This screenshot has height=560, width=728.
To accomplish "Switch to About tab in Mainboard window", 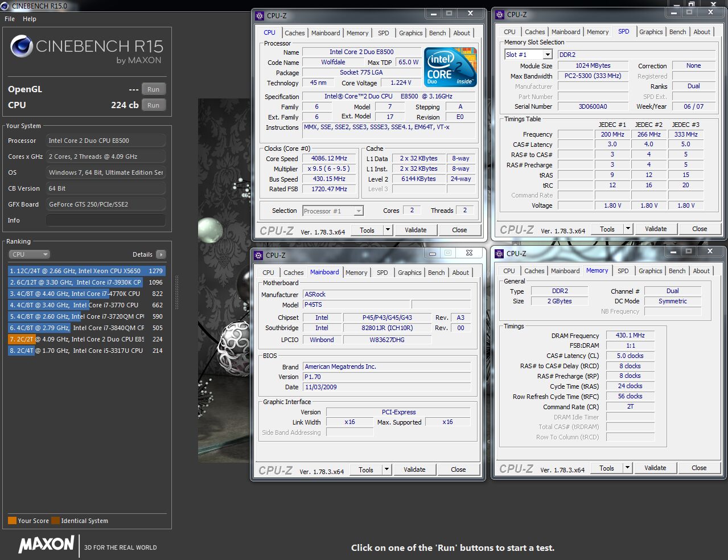I will click(460, 273).
